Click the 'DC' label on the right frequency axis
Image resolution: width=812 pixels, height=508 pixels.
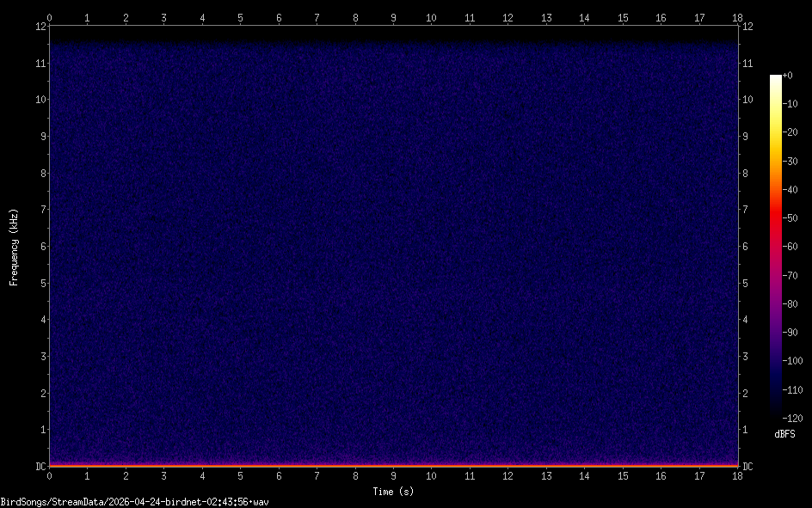coord(747,467)
